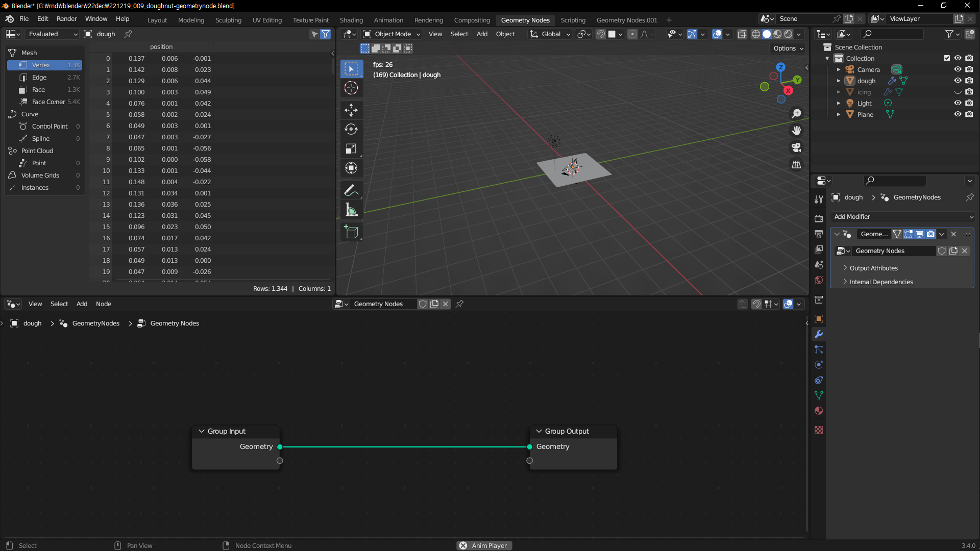Select the Cursor tool in viewport toolbar
980x551 pixels.
pos(351,88)
